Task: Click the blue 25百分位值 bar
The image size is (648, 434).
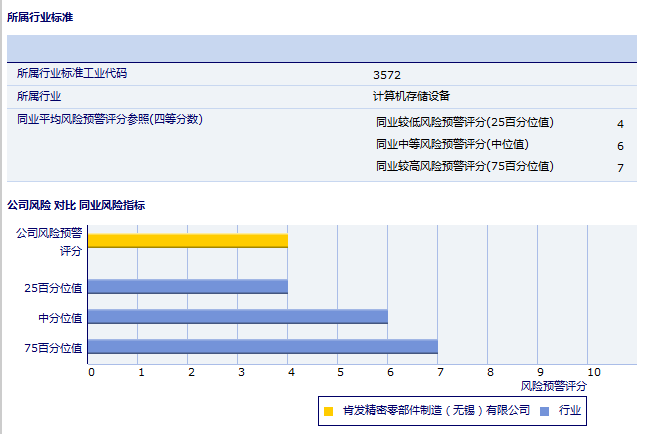Action: coord(188,286)
